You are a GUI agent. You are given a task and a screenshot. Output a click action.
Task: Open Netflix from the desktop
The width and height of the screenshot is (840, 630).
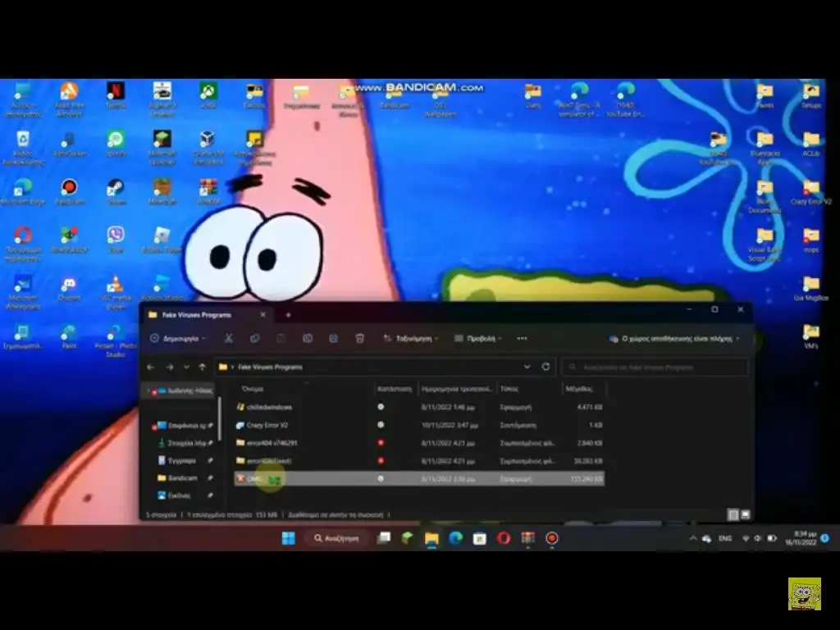(x=116, y=95)
